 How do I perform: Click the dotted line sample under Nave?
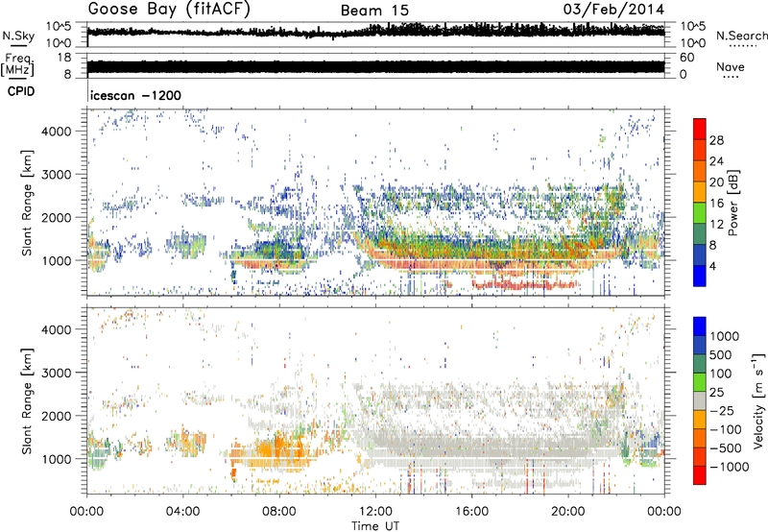pyautogui.click(x=731, y=78)
